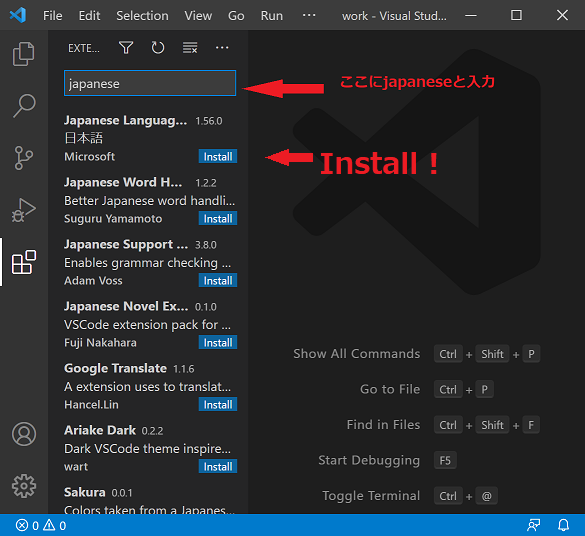Install Japanese Language Pack by Microsoft

pyautogui.click(x=218, y=157)
